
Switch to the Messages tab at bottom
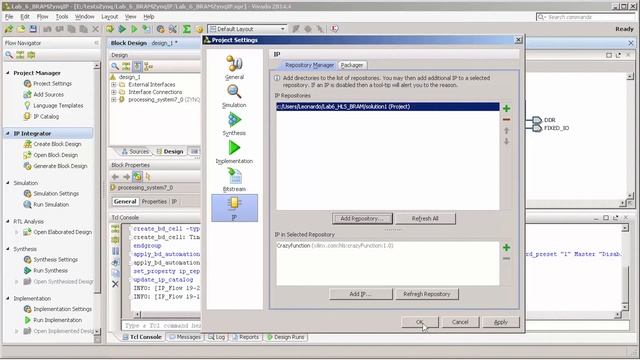(184, 337)
